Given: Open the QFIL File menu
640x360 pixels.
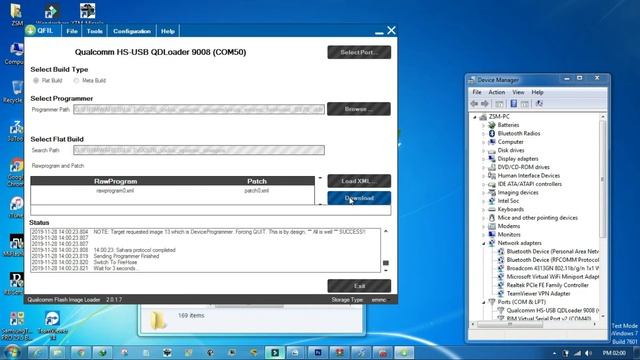Looking at the screenshot, I should (72, 31).
